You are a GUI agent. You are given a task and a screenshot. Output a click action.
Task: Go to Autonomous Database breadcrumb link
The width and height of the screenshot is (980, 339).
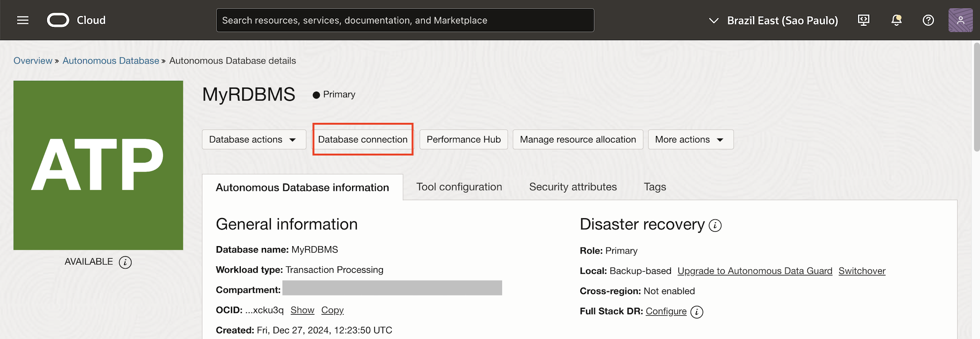111,61
